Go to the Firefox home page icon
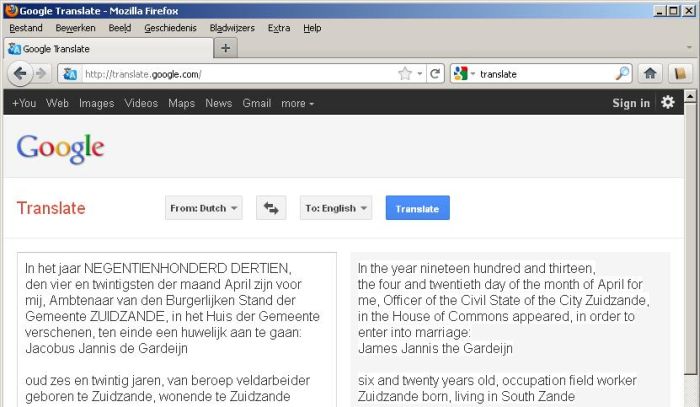 click(650, 74)
